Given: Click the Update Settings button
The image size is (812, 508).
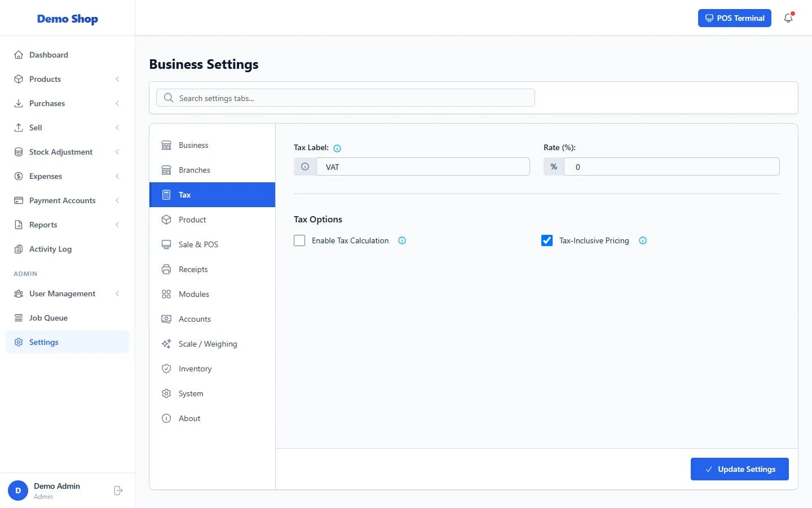Looking at the screenshot, I should 740,469.
